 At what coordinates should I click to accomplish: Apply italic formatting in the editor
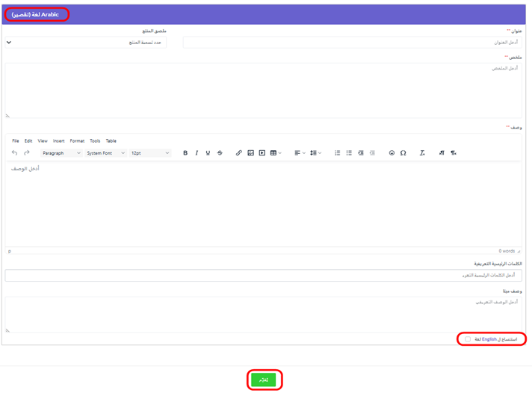[197, 153]
